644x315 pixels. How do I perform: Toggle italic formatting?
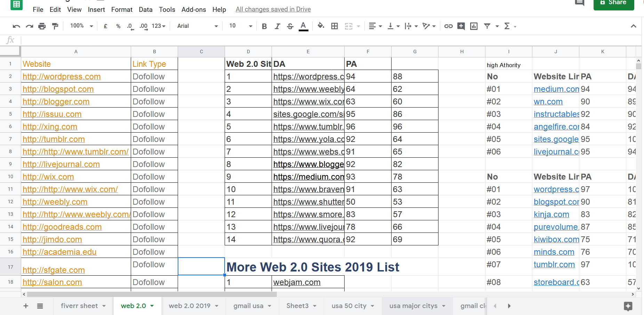click(277, 26)
